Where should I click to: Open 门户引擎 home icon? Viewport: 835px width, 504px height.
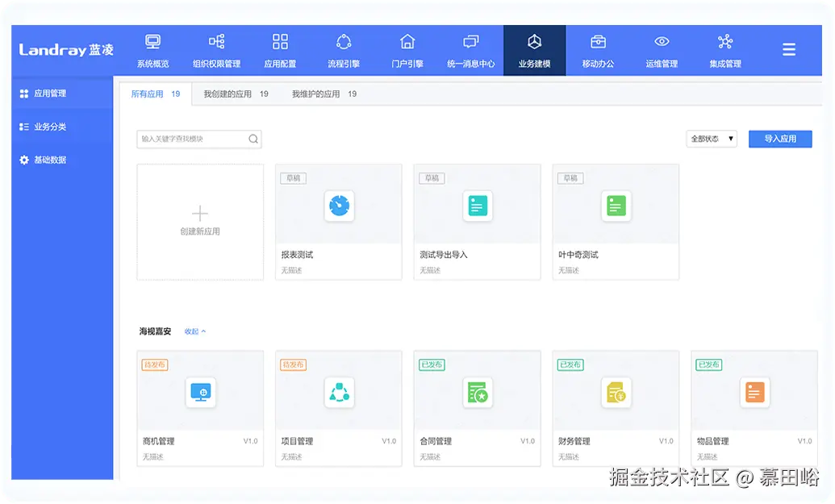[x=407, y=41]
